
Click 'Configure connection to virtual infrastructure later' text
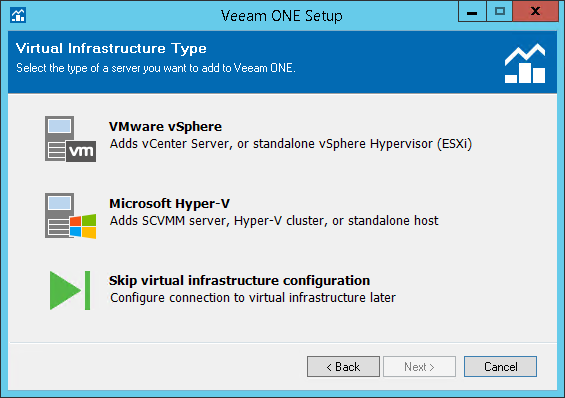[x=253, y=298]
